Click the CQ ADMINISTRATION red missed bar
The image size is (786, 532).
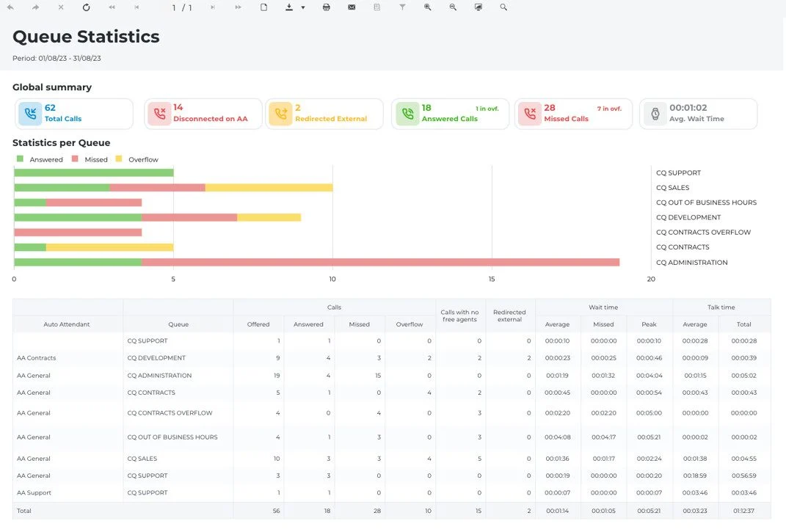click(380, 262)
